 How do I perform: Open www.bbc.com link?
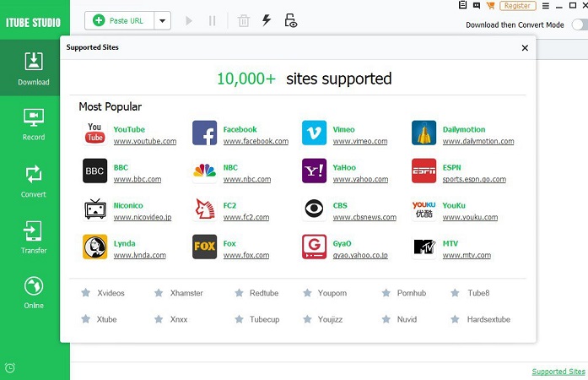138,179
